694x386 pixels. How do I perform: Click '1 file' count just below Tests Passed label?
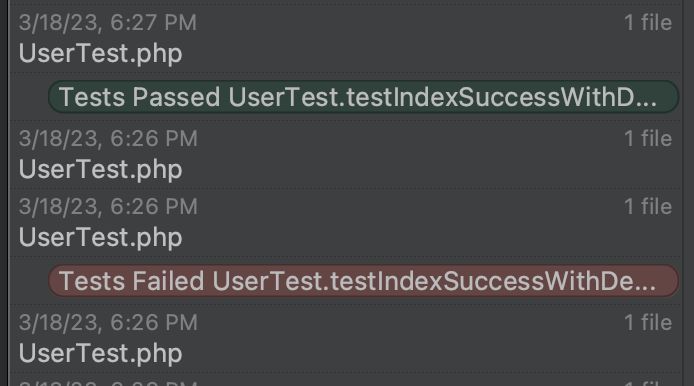pyautogui.click(x=648, y=139)
